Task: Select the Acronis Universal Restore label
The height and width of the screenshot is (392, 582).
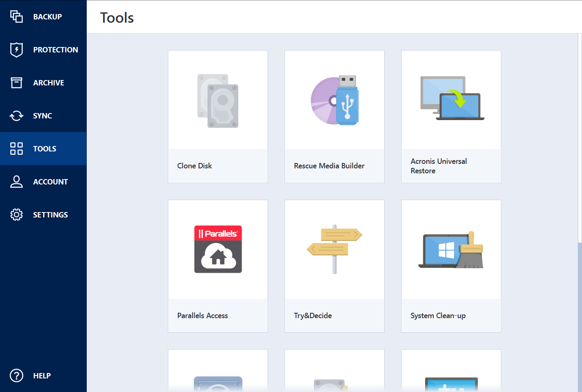Action: coord(439,166)
